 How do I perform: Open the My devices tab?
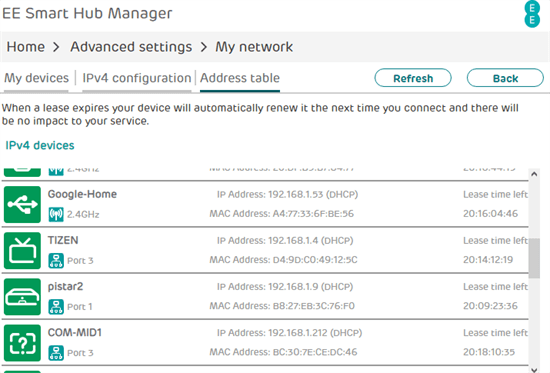(x=36, y=78)
